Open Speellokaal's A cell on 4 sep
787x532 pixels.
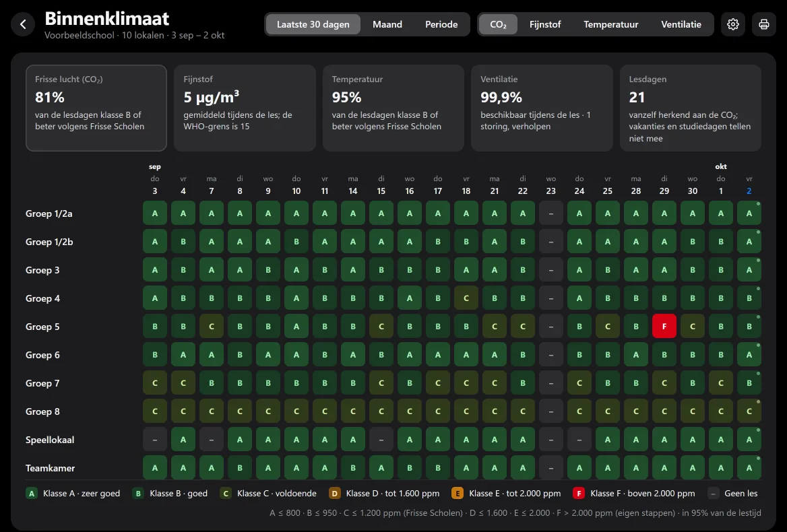[x=183, y=440]
